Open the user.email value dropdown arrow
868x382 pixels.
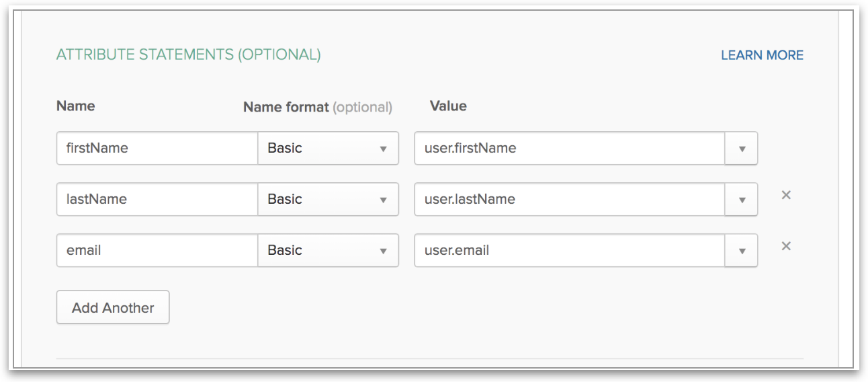[742, 251]
